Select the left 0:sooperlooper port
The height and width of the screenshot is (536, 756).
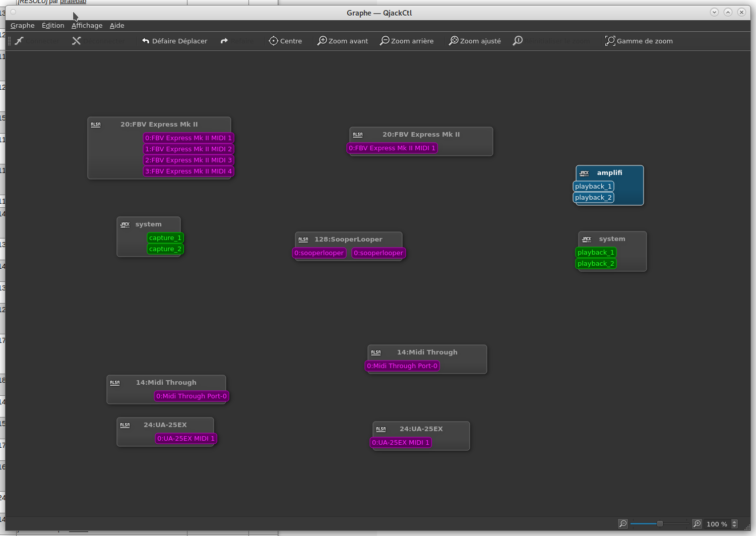coord(319,253)
